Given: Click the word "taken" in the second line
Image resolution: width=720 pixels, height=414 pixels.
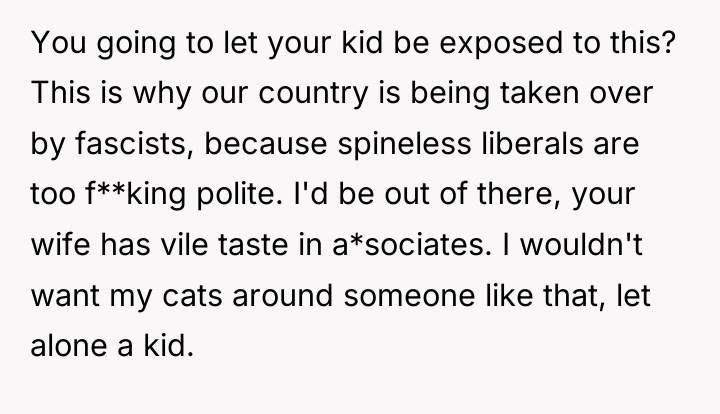Looking at the screenshot, I should pyautogui.click(x=539, y=93).
